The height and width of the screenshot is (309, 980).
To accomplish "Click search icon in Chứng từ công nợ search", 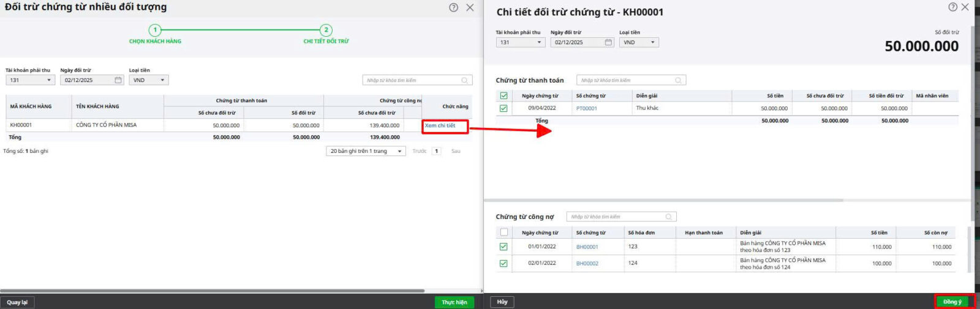I will click(668, 217).
